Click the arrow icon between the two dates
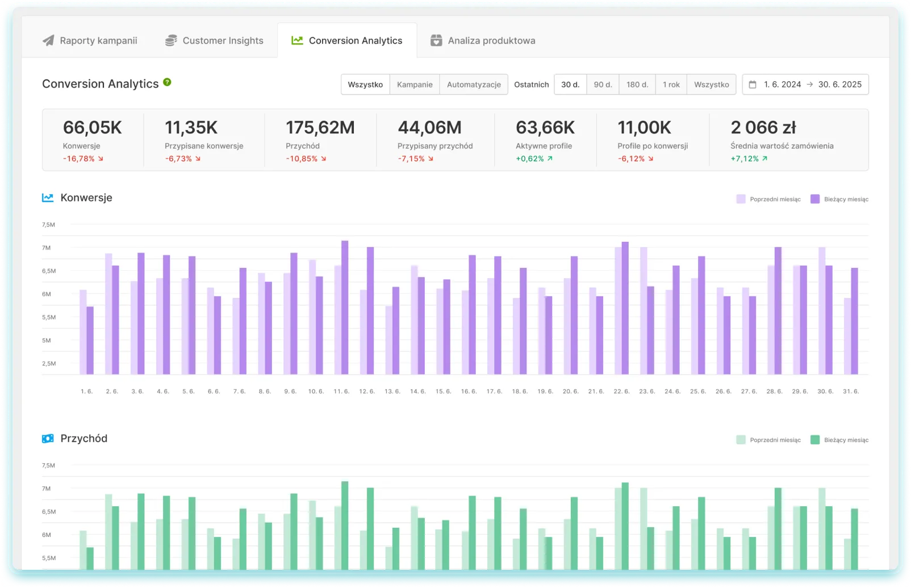The height and width of the screenshot is (588, 911). tap(809, 84)
